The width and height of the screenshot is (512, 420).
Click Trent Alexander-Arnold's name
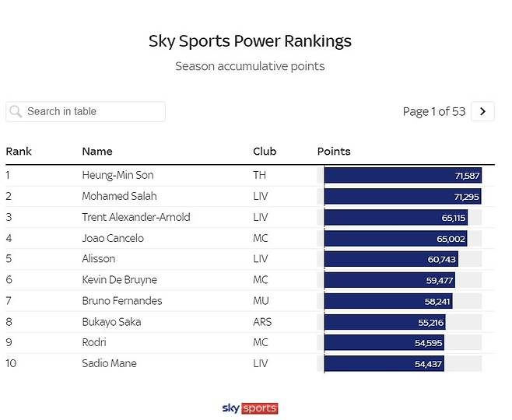[x=135, y=217]
